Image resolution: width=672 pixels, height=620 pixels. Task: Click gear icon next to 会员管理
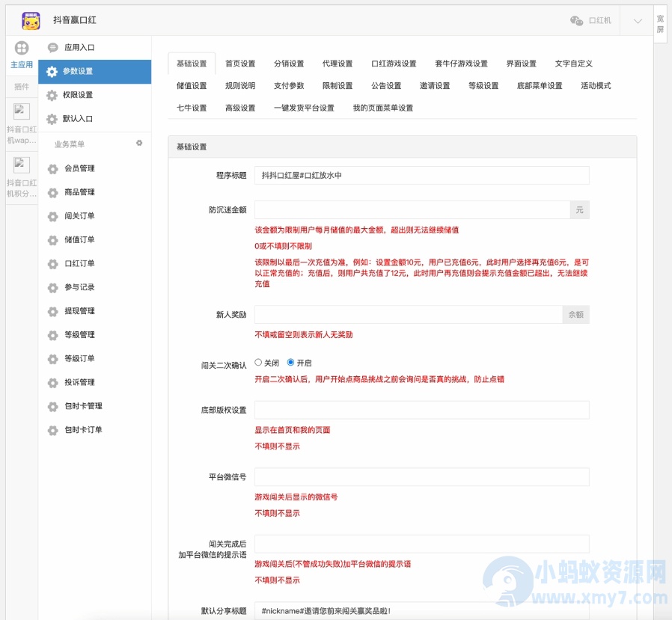(52, 169)
